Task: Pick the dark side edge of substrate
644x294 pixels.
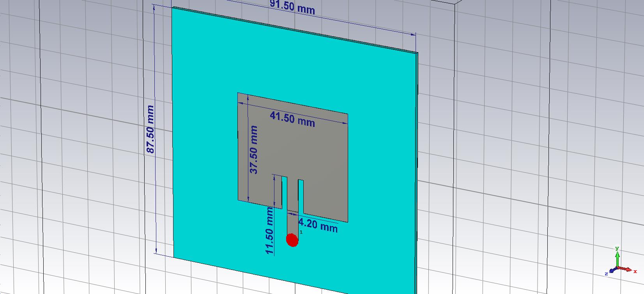Action: pyautogui.click(x=417, y=156)
